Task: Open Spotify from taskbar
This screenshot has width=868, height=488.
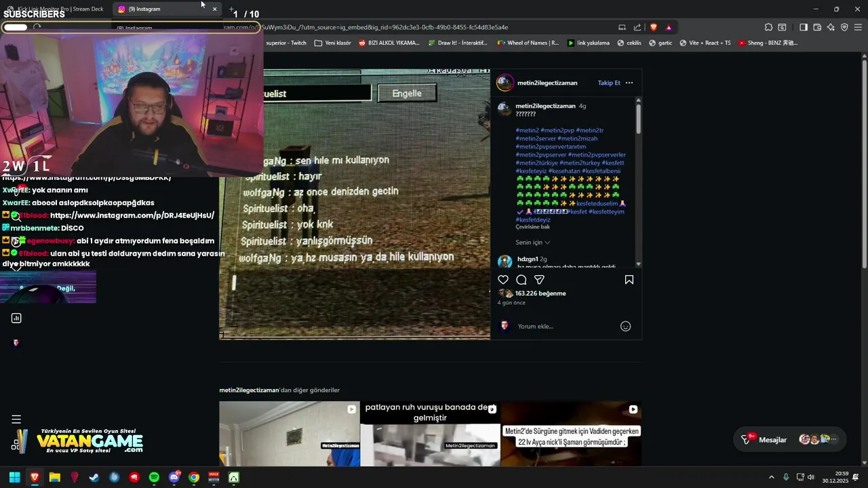Action: [154, 477]
